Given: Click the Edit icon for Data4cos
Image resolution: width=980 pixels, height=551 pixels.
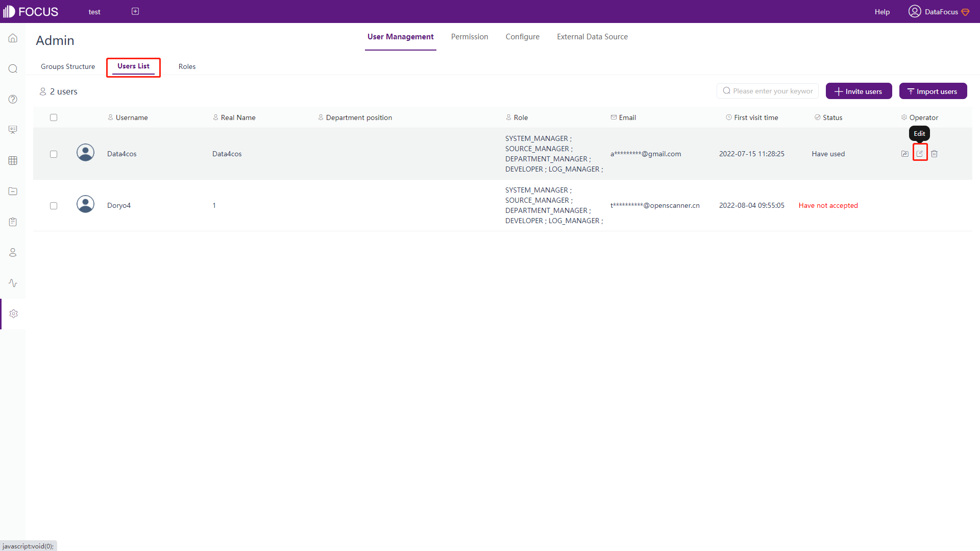Looking at the screenshot, I should (x=920, y=153).
